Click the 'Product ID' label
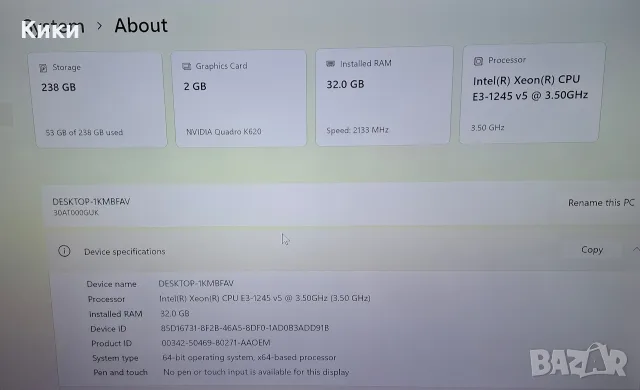This screenshot has height=390, width=640. (111, 343)
